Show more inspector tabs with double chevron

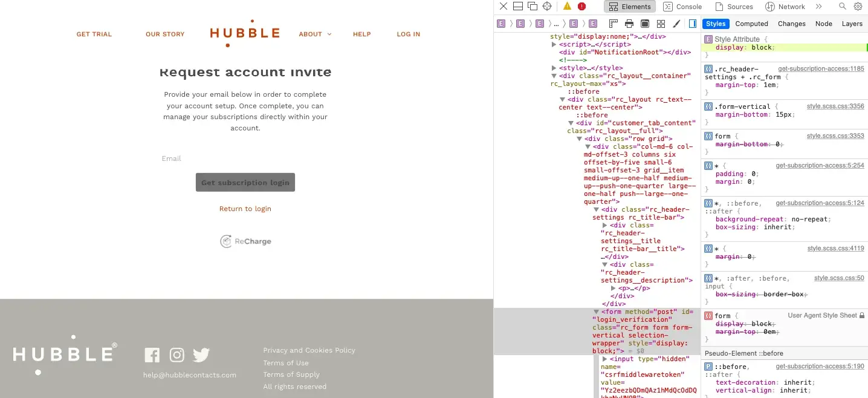click(x=818, y=7)
